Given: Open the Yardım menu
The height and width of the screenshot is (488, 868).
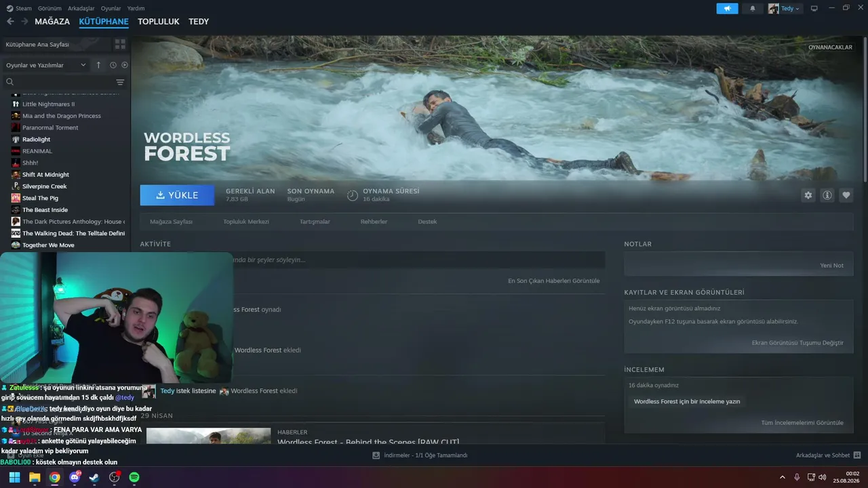Looking at the screenshot, I should pos(136,9).
